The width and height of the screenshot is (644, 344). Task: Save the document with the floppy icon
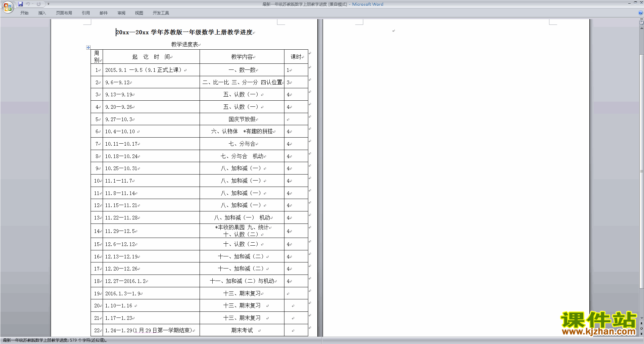pos(20,4)
